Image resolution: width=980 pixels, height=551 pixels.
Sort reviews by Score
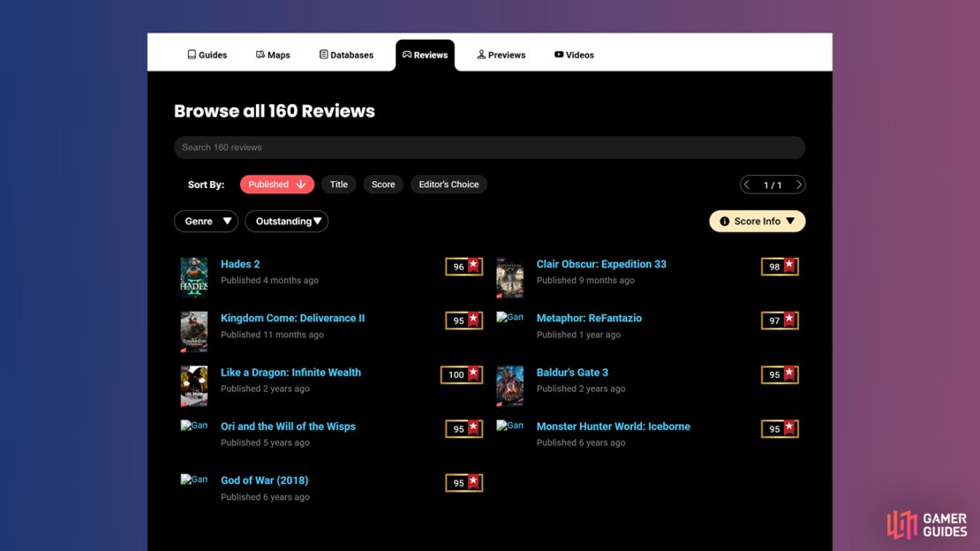(383, 185)
